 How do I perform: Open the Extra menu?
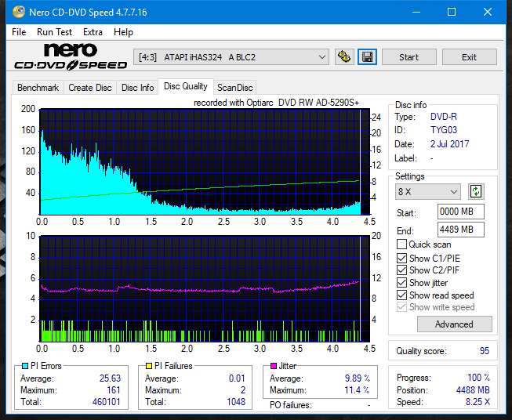93,32
